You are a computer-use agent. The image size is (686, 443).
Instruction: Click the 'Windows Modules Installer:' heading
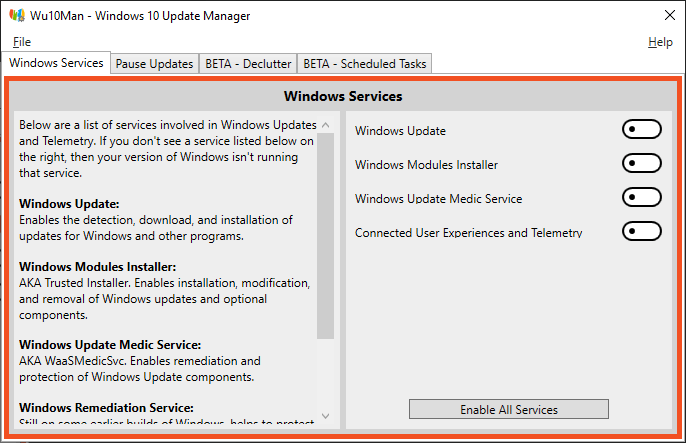pyautogui.click(x=98, y=267)
